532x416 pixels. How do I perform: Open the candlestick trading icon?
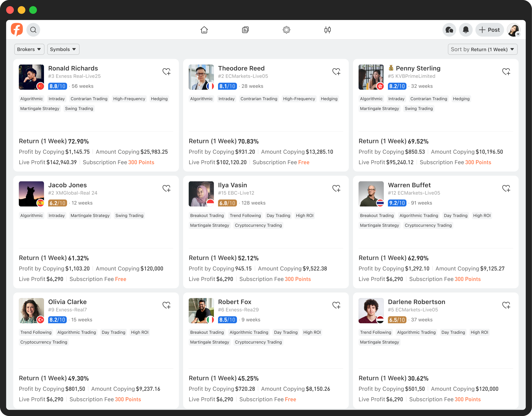327,30
